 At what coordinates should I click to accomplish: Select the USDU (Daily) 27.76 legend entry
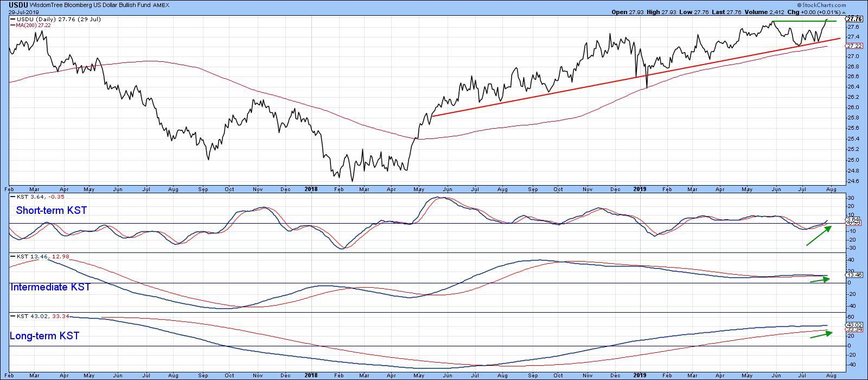(55, 19)
